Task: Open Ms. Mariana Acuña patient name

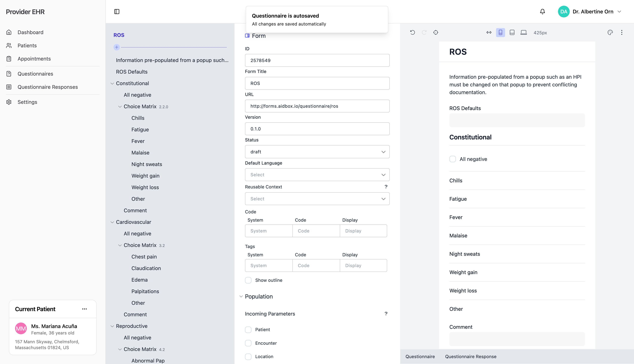Action: click(54, 326)
